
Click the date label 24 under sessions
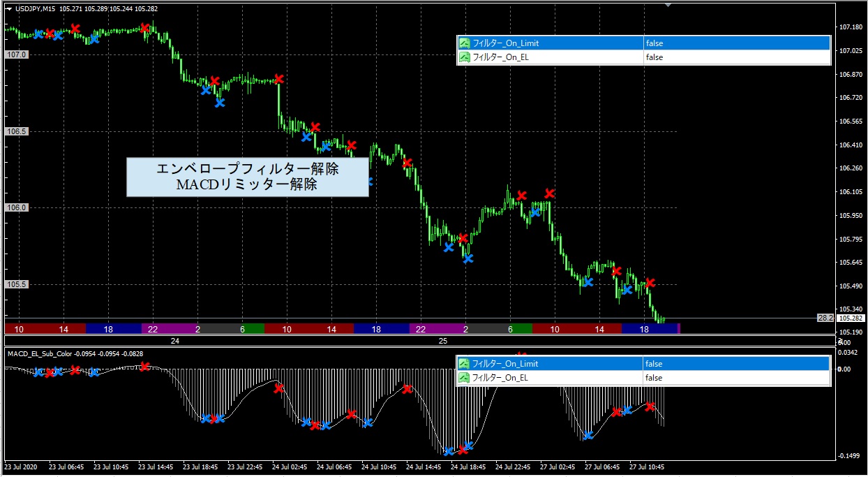175,341
